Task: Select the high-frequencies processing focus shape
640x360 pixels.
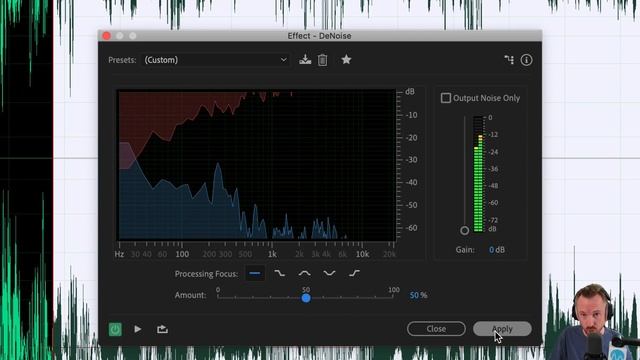Action: coord(354,273)
